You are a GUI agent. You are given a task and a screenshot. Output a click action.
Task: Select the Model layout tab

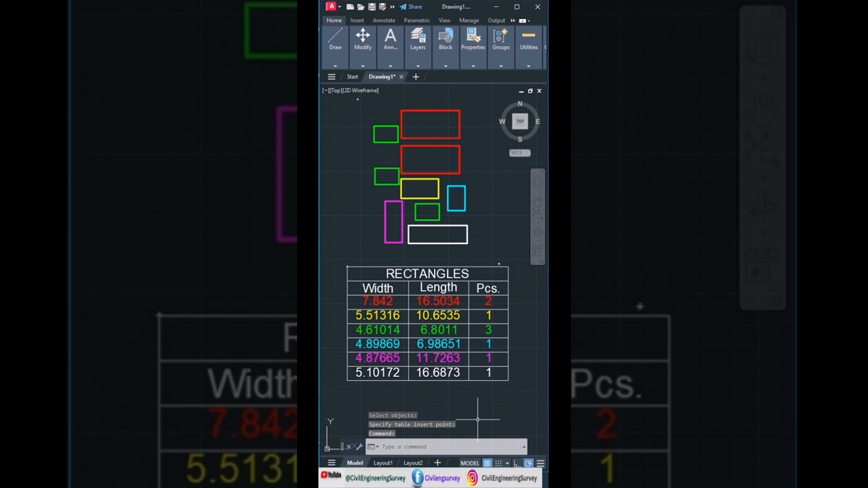coord(355,463)
